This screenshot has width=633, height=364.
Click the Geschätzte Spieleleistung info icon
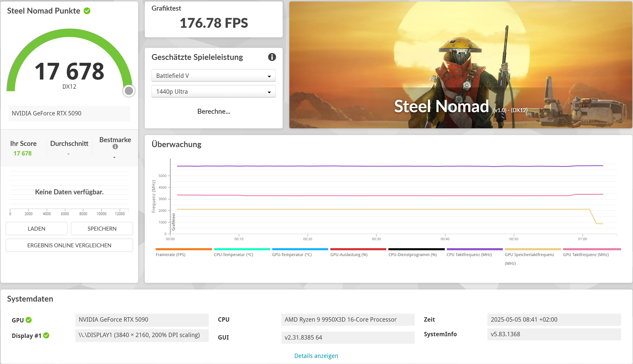272,57
